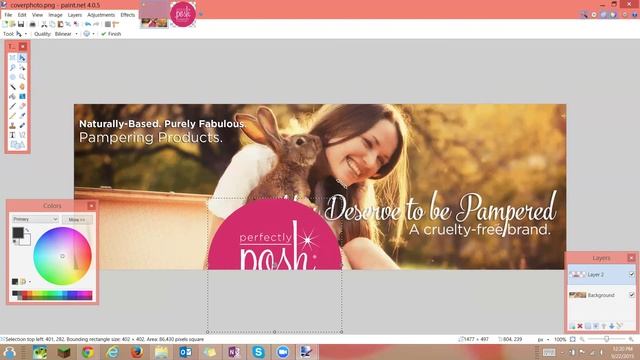Image resolution: width=640 pixels, height=360 pixels.
Task: Select the Move Selected Pixels tool
Action: click(22, 58)
